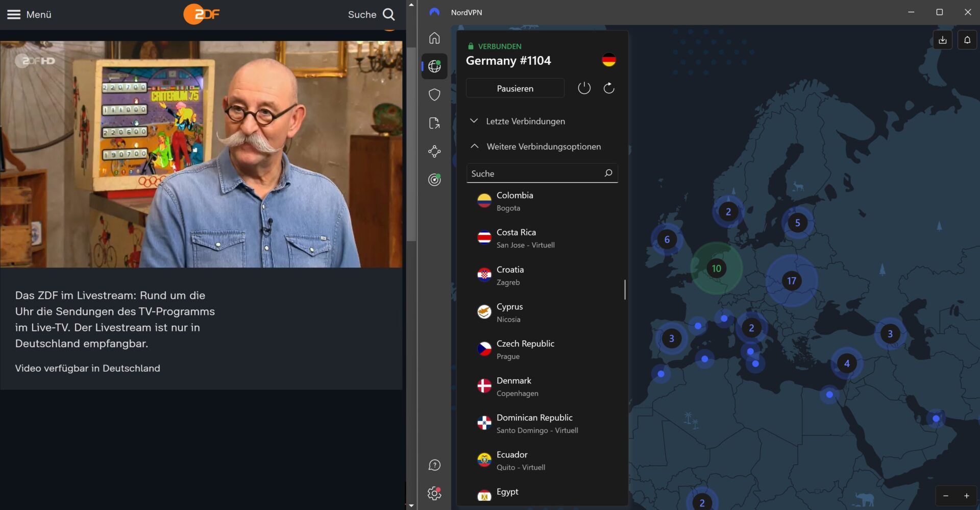Click the download icon at map top right

[x=943, y=40]
